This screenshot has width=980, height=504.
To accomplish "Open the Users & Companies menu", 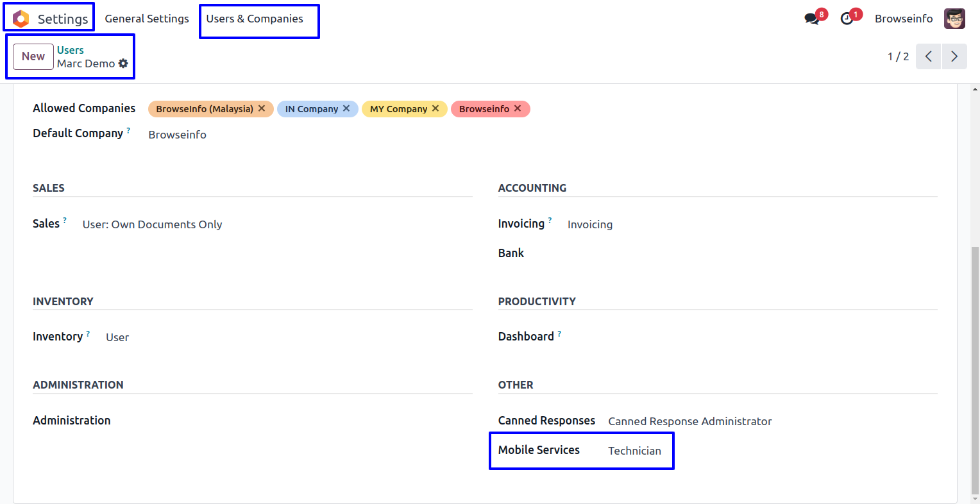I will point(255,19).
